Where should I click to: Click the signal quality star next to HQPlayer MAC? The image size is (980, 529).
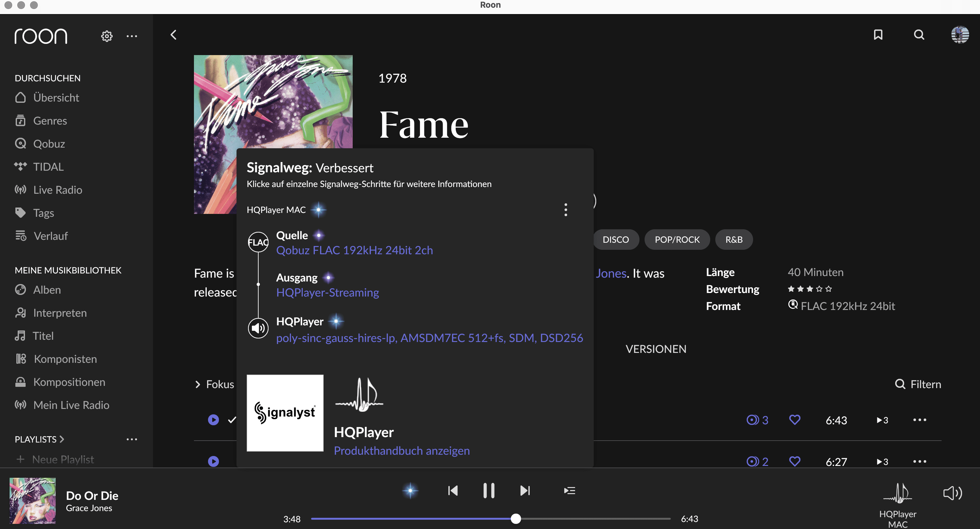pos(318,210)
